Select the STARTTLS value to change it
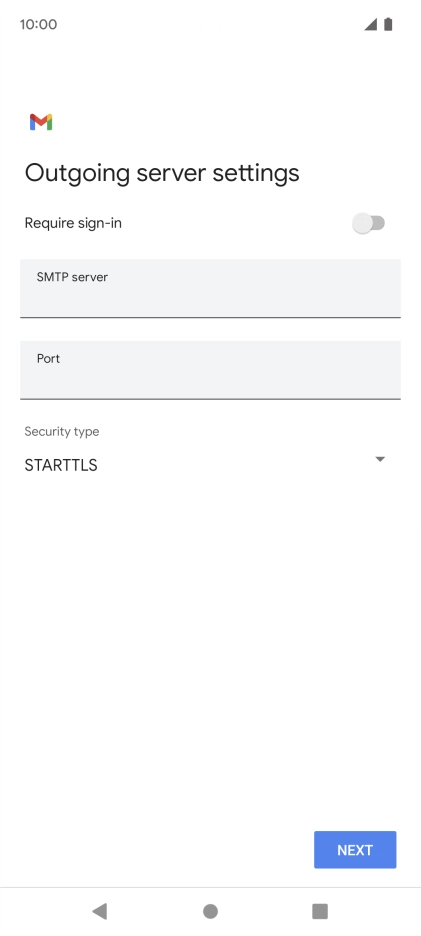This screenshot has height=936, width=421. [x=61, y=465]
